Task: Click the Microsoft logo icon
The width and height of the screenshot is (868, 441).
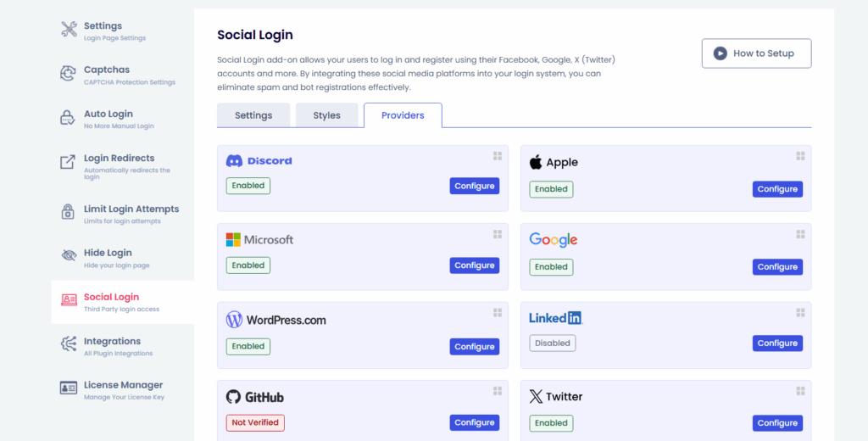Action: click(x=233, y=240)
